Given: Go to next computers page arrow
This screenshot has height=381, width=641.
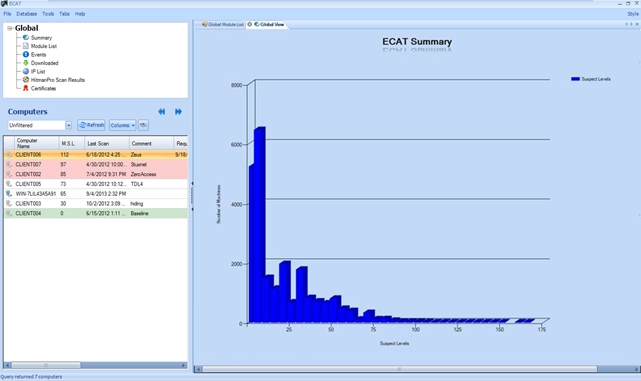Looking at the screenshot, I should click(x=178, y=112).
